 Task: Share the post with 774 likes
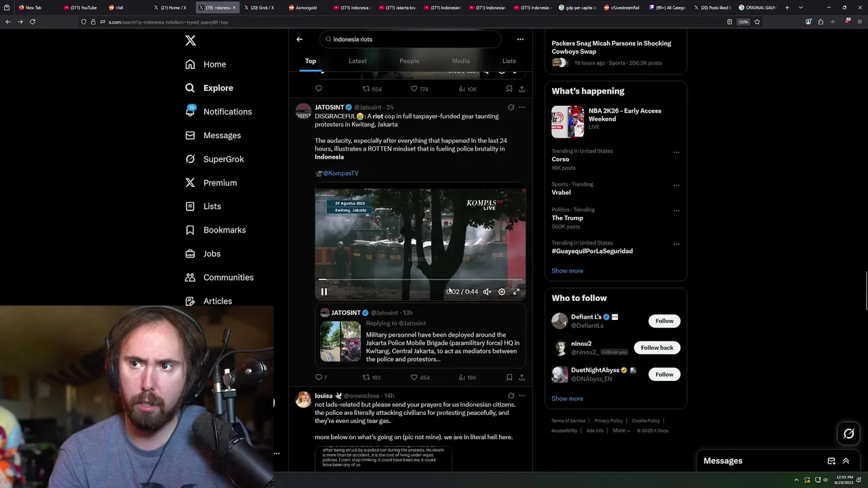click(521, 89)
